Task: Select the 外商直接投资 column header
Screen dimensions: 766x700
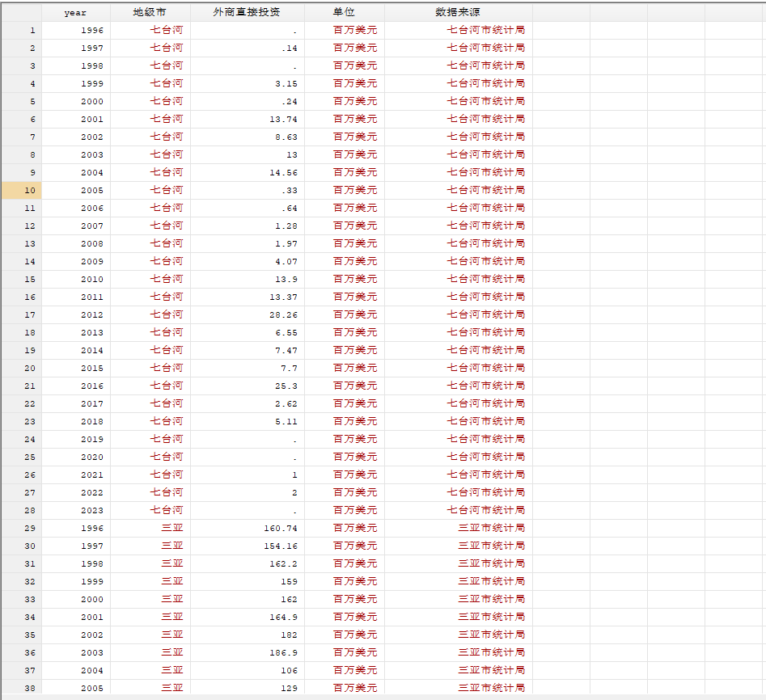Action: (x=248, y=13)
